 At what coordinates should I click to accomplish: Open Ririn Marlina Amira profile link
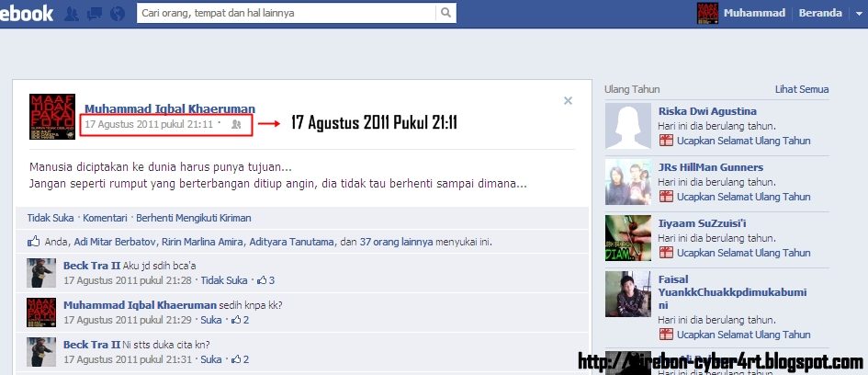click(203, 242)
